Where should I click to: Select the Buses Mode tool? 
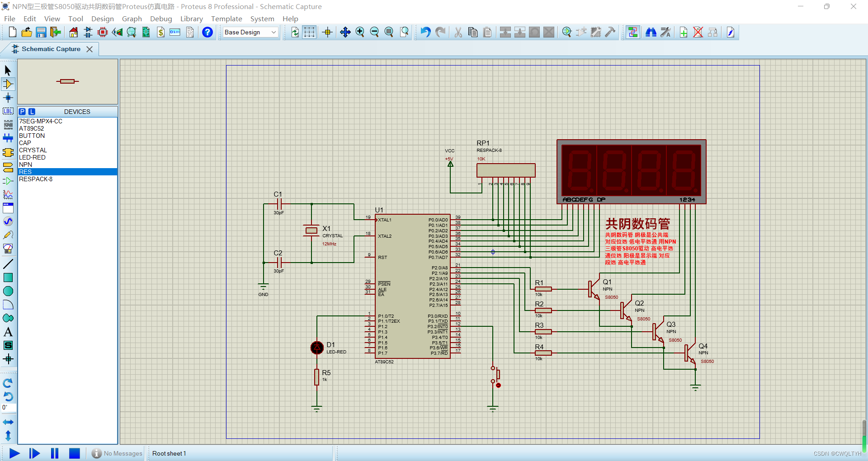click(x=8, y=138)
